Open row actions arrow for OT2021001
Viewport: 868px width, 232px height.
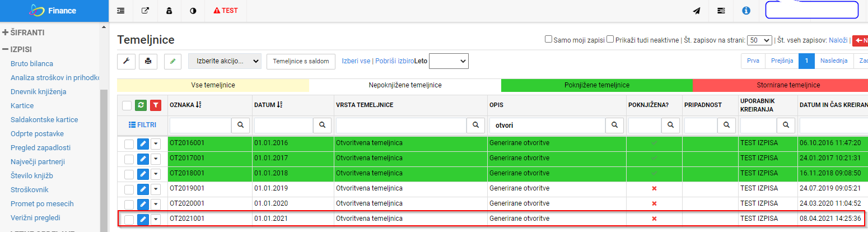[x=156, y=220]
